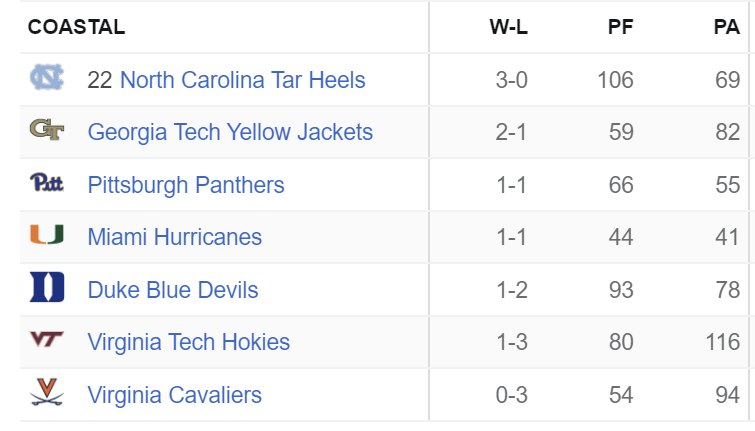Click North Carolina's 3-0 record cell
Viewport: 755px width, 431px height.
(x=512, y=80)
